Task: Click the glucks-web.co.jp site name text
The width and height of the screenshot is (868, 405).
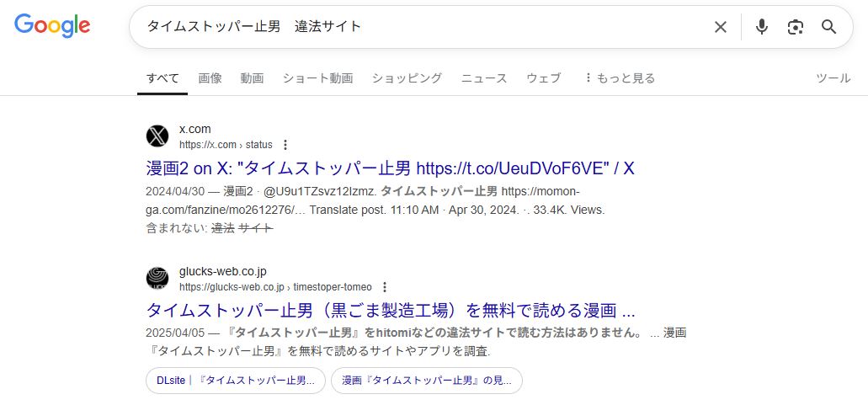Action: 223,271
